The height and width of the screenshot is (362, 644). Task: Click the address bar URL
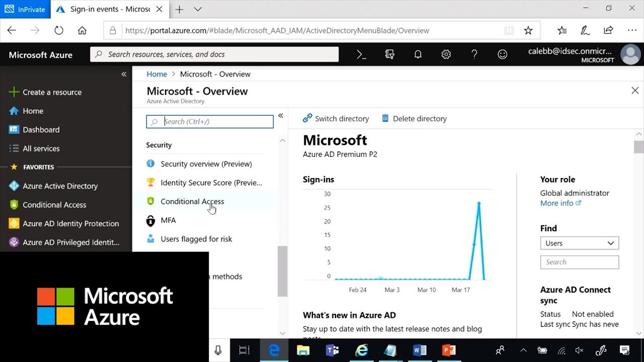[x=277, y=31]
